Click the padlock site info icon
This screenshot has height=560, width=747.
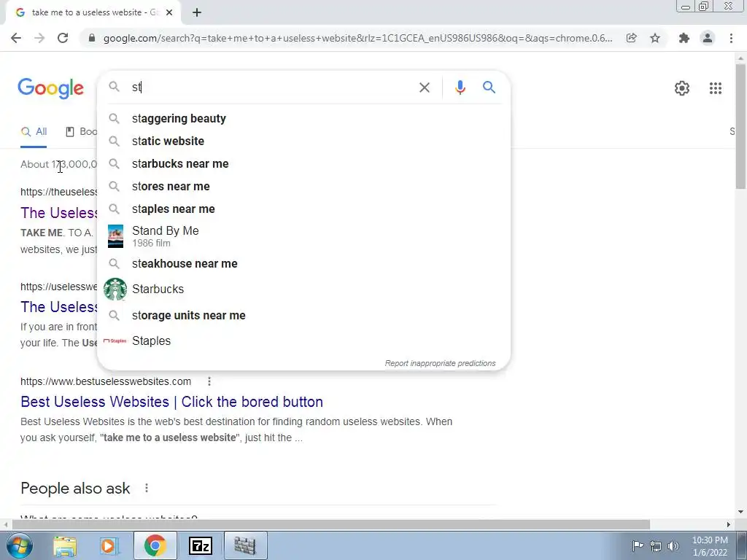[x=92, y=38]
